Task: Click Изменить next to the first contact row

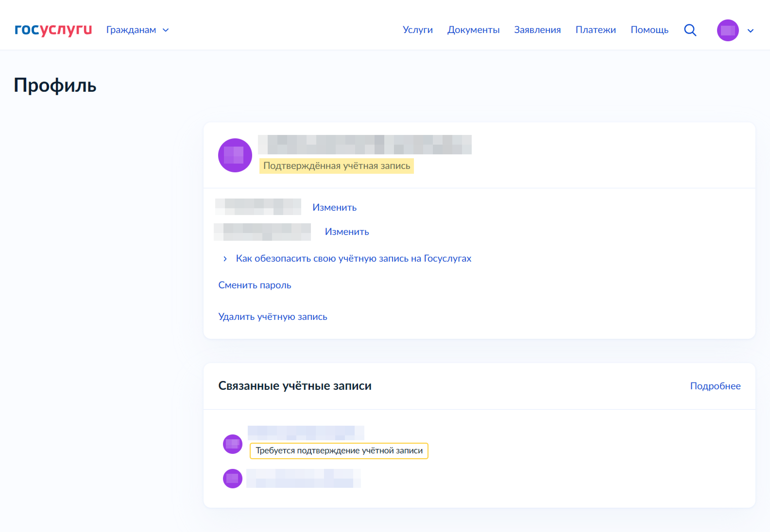Action: pyautogui.click(x=334, y=207)
